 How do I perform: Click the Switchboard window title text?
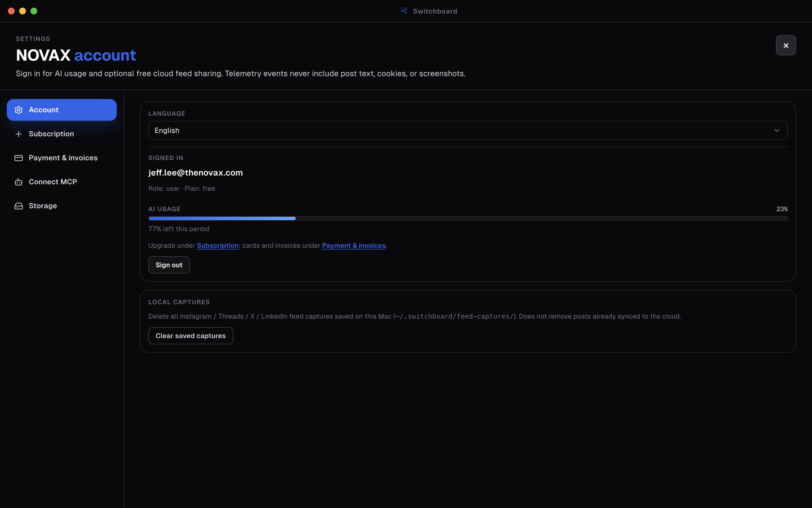[435, 11]
